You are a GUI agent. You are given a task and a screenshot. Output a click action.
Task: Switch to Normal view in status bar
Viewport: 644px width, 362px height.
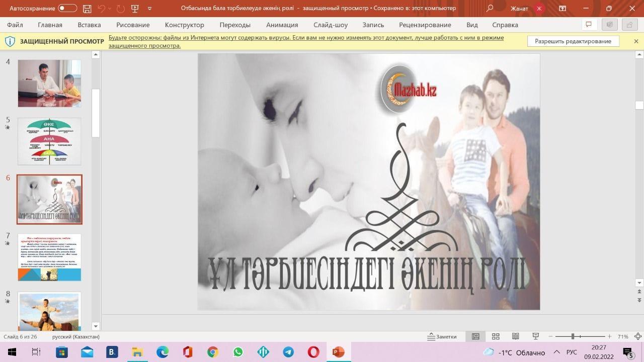(475, 336)
